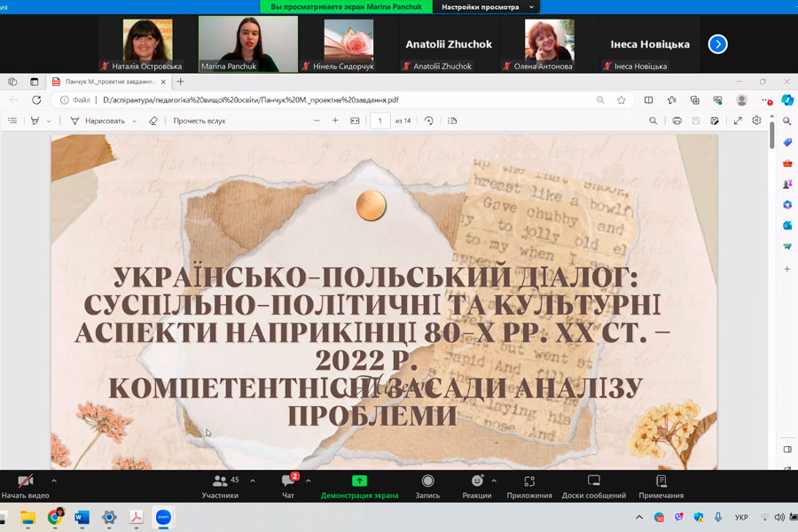Toggle Zoom video with Начать видео
The height and width of the screenshot is (532, 798).
point(24,486)
